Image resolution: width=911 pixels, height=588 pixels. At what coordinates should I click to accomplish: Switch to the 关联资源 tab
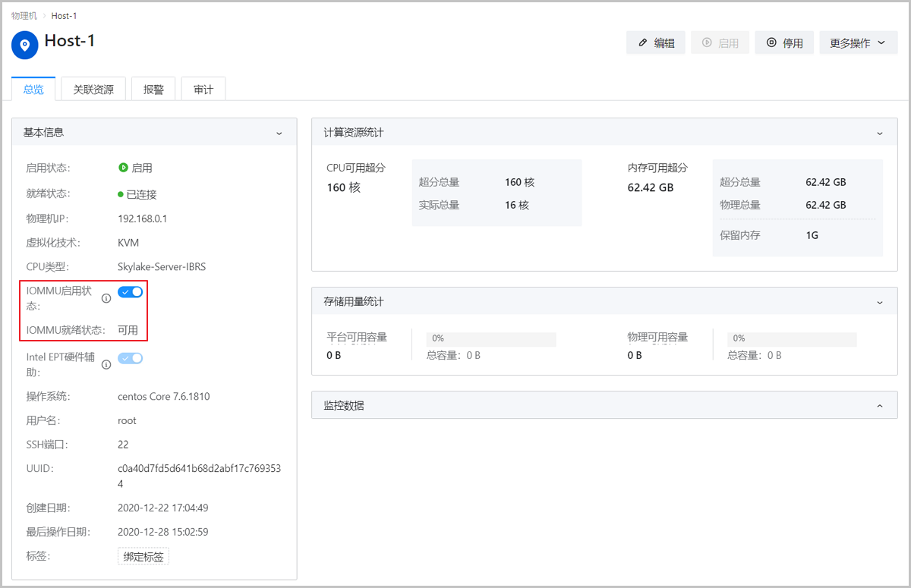coord(93,87)
